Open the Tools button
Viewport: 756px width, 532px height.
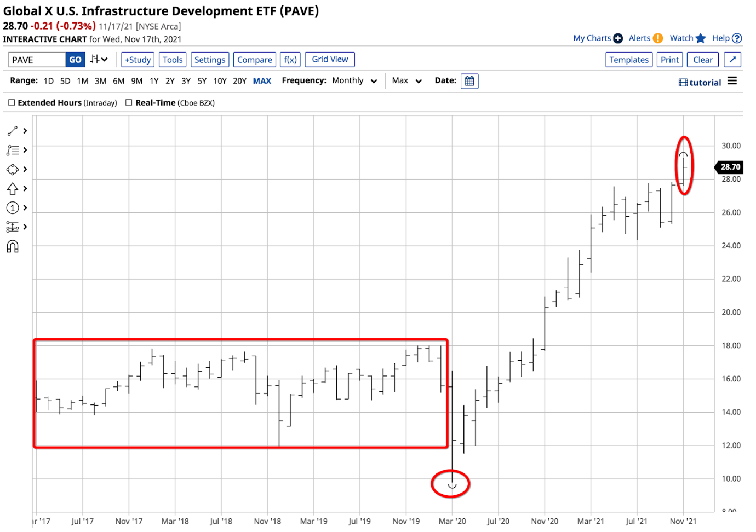coord(173,60)
